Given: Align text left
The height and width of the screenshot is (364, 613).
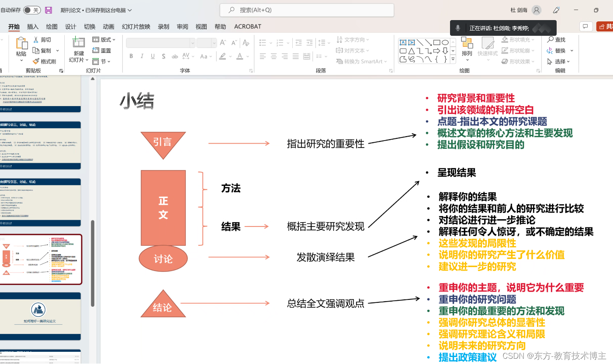Looking at the screenshot, I should (263, 56).
